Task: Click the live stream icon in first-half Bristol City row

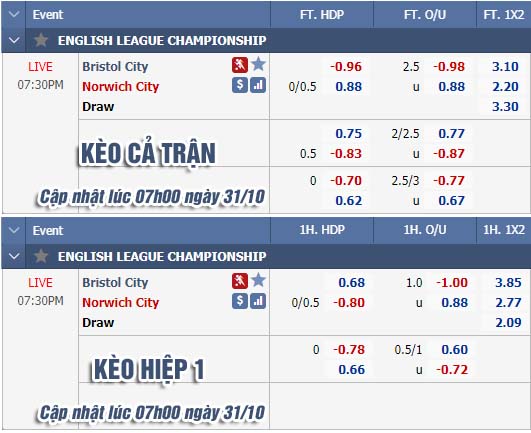Action: click(240, 281)
